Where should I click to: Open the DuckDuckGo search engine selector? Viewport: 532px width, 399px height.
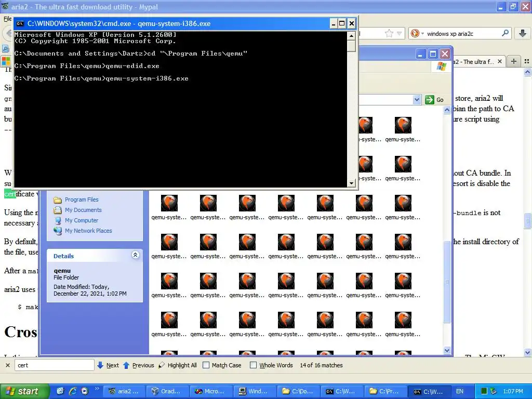tap(417, 33)
